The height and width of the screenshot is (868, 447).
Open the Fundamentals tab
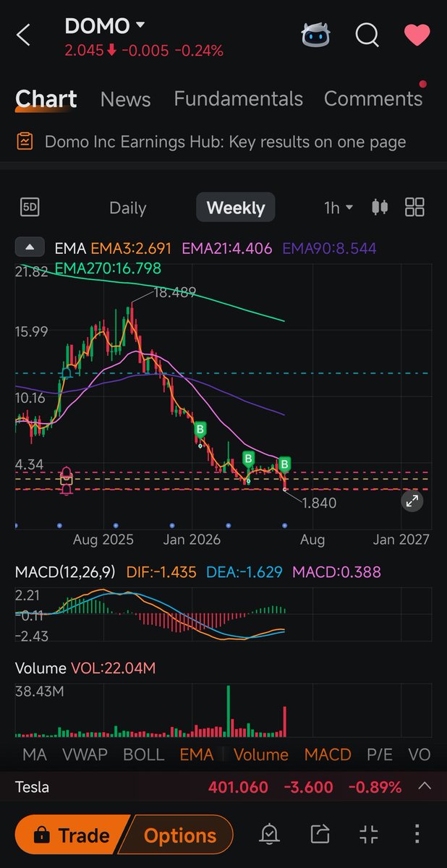238,99
